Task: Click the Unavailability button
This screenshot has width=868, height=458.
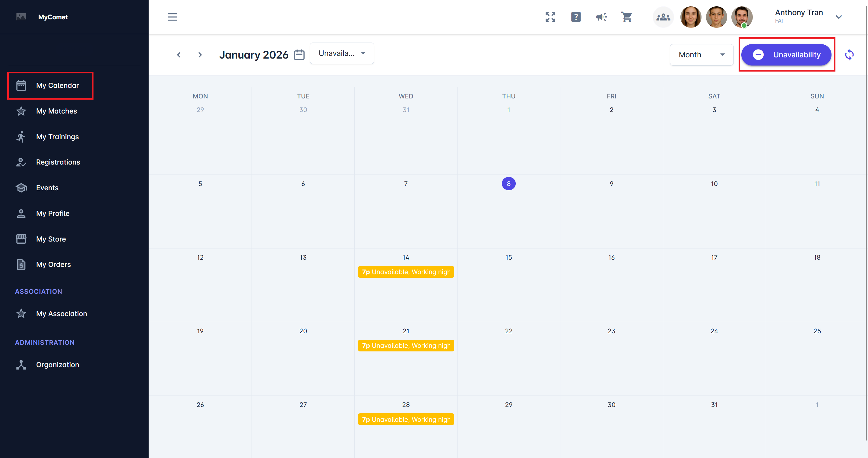Action: pyautogui.click(x=786, y=55)
